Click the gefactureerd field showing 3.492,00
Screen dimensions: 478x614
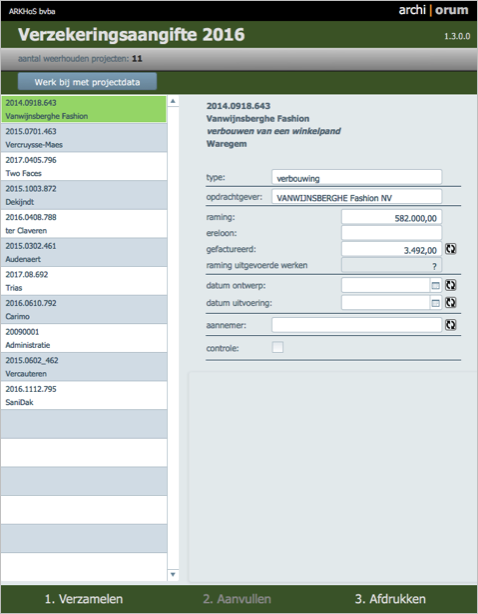[391, 249]
